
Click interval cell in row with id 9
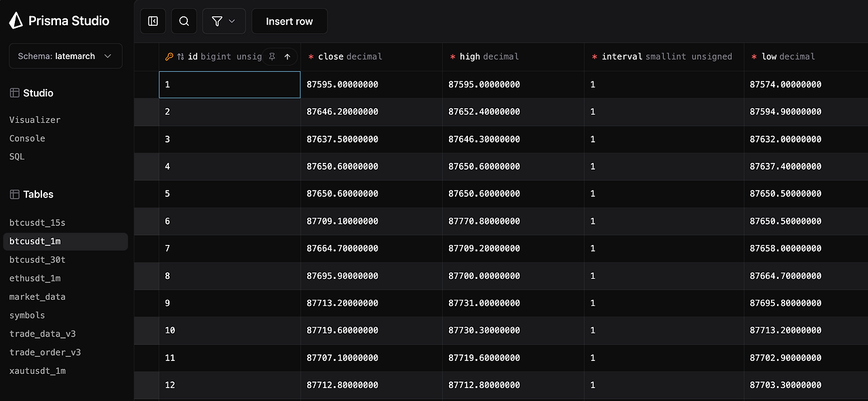tap(664, 303)
